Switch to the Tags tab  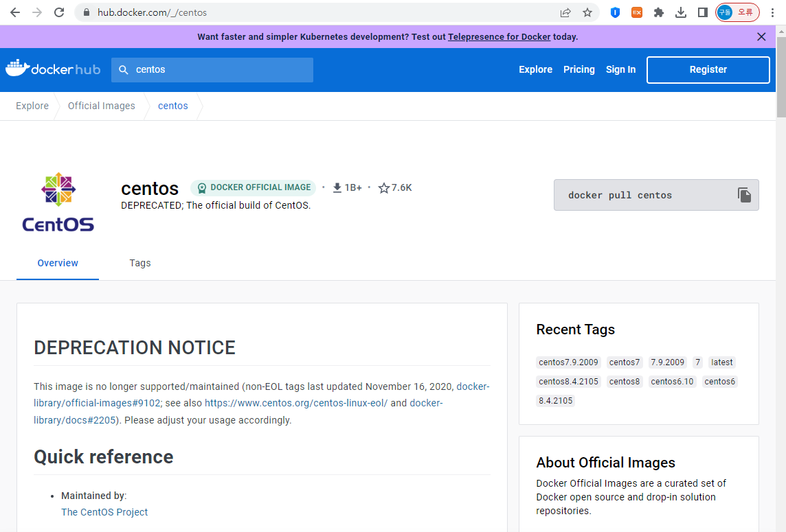pos(140,263)
